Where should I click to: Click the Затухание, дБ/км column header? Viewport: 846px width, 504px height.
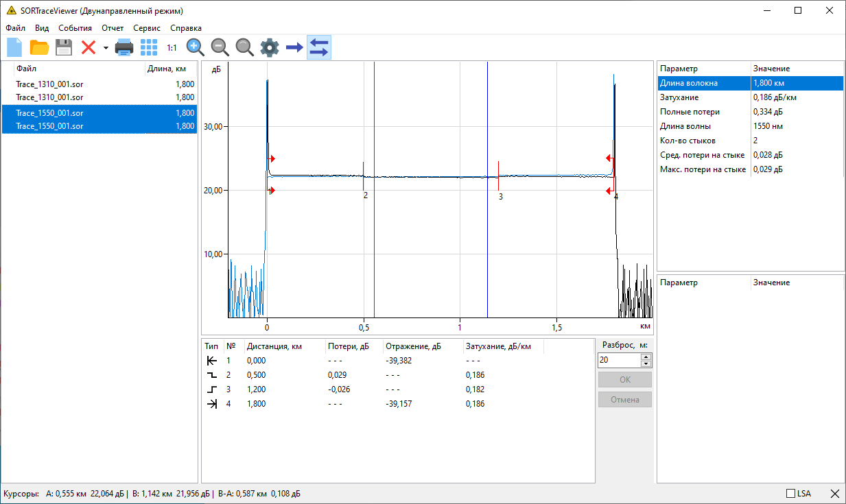click(x=503, y=346)
